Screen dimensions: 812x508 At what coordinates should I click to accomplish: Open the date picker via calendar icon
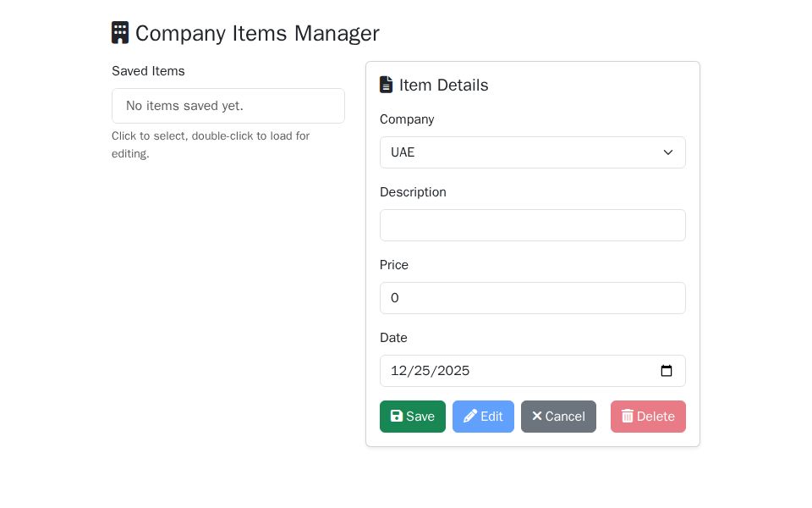pyautogui.click(x=667, y=371)
